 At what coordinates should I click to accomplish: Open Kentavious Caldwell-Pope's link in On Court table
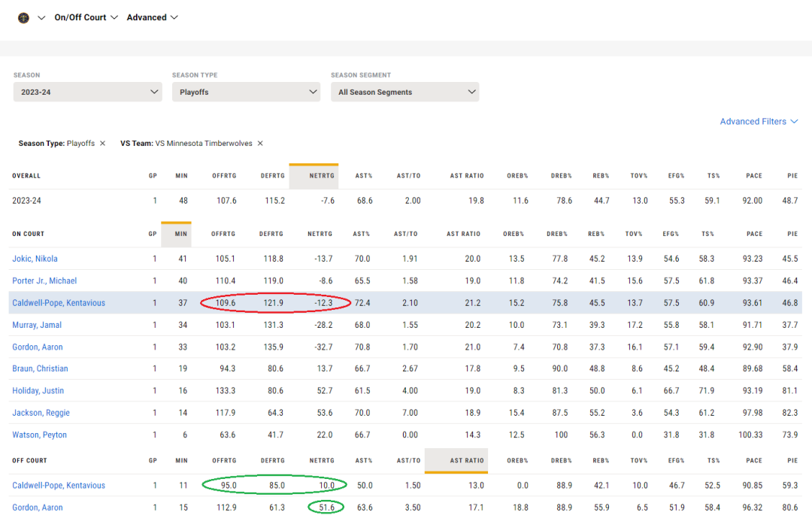click(59, 303)
